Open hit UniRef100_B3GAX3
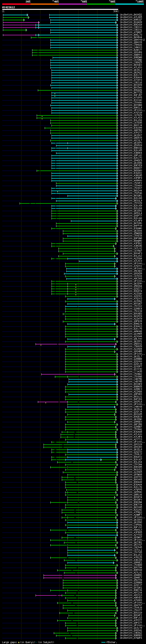This screenshot has width=146, height=644. point(131,326)
